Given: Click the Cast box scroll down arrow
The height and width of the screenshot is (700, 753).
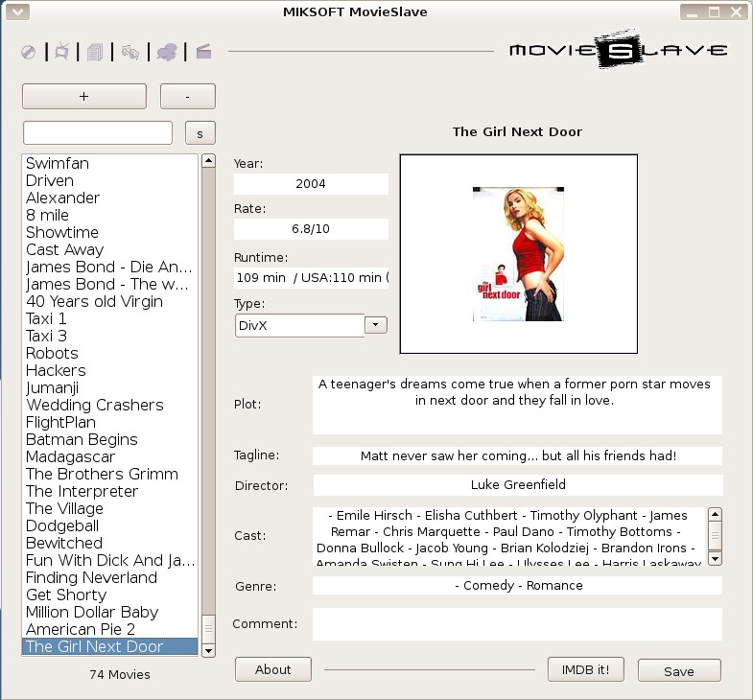Looking at the screenshot, I should click(715, 558).
